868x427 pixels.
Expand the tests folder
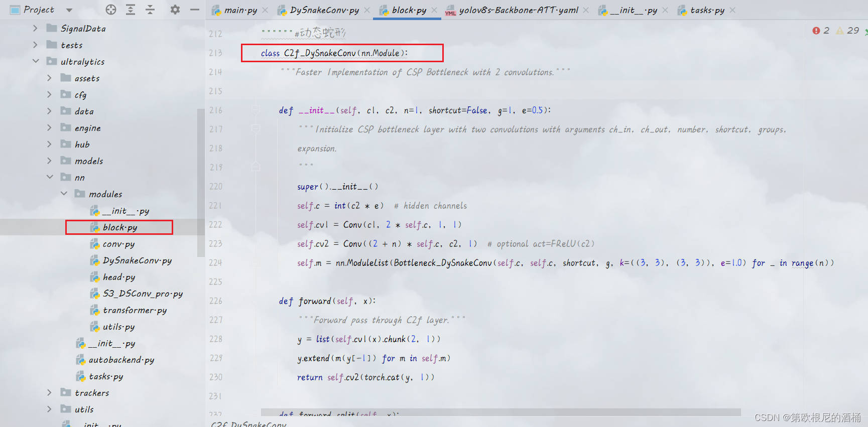point(35,45)
